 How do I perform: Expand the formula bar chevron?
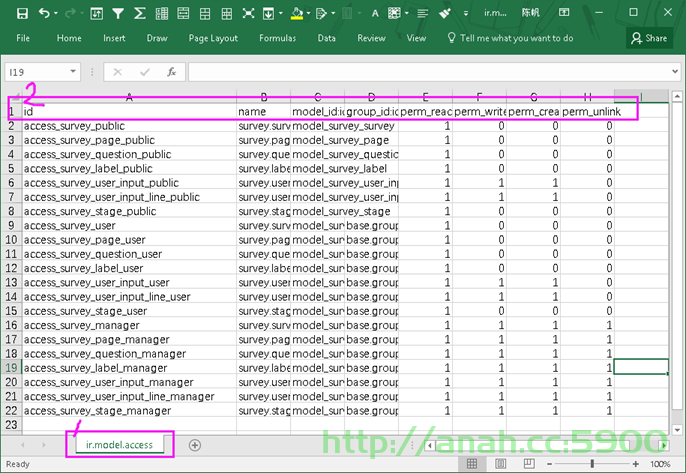click(675, 71)
